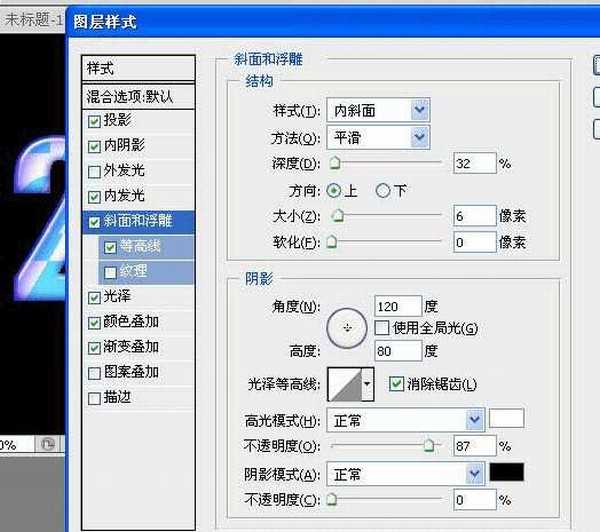
Task: Click the document status bar icon
Action: point(47,444)
